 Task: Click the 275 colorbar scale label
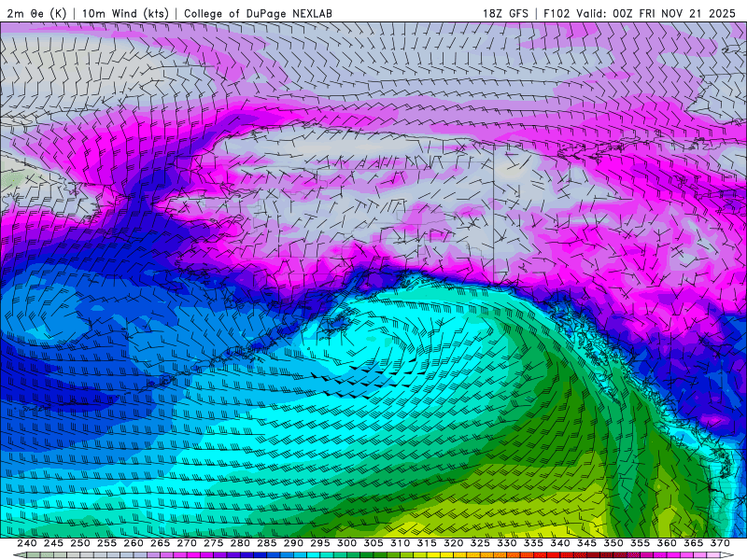[x=214, y=543]
